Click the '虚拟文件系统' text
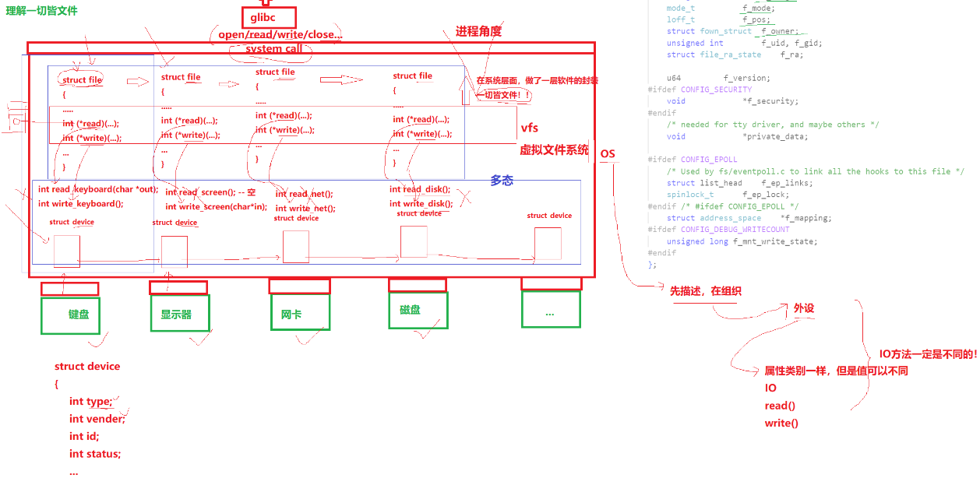The width and height of the screenshot is (980, 478). 554,150
